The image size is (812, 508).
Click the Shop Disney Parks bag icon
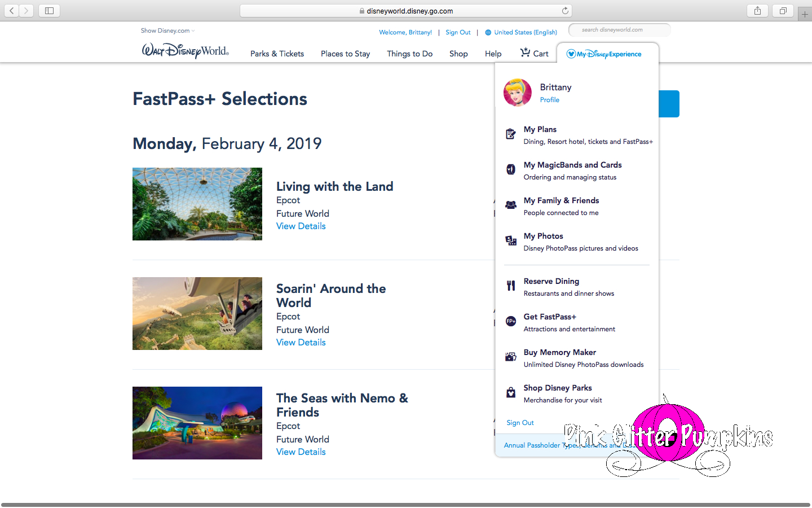[x=511, y=392]
